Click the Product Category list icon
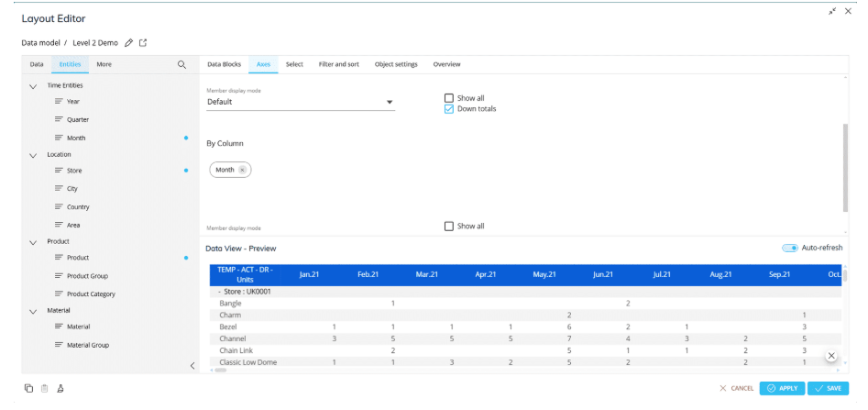868x410 pixels. 58,294
